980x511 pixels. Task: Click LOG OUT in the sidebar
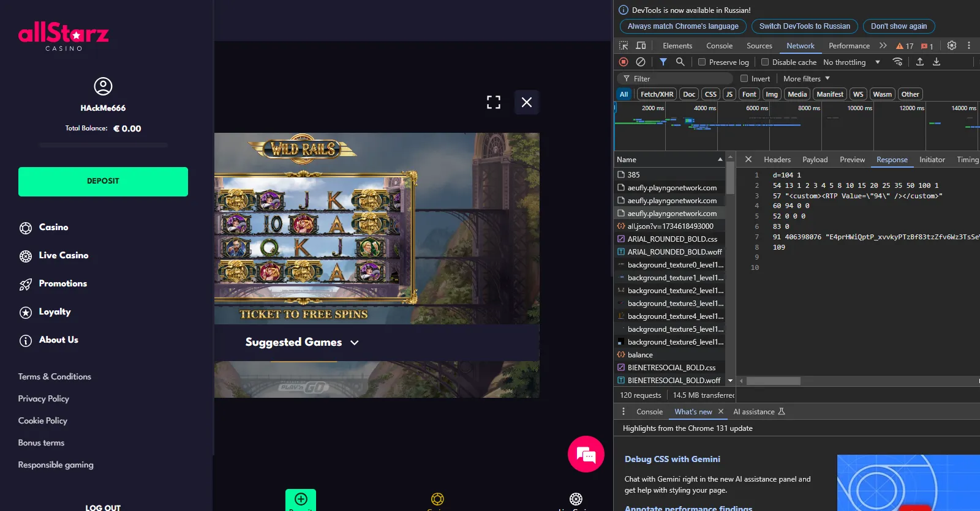pyautogui.click(x=103, y=507)
